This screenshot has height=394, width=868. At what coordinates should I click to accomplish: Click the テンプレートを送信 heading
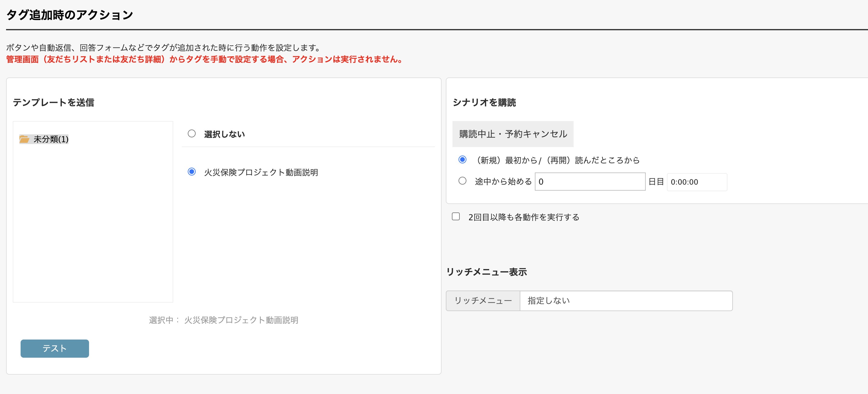[x=54, y=102]
